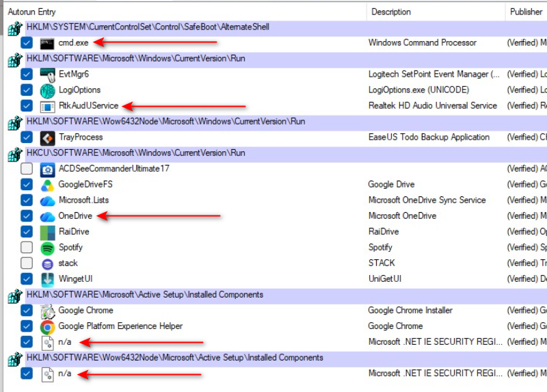Click the ACDSeeCommanderUltimate17 camera icon
Image resolution: width=547 pixels, height=392 pixels.
pos(47,170)
